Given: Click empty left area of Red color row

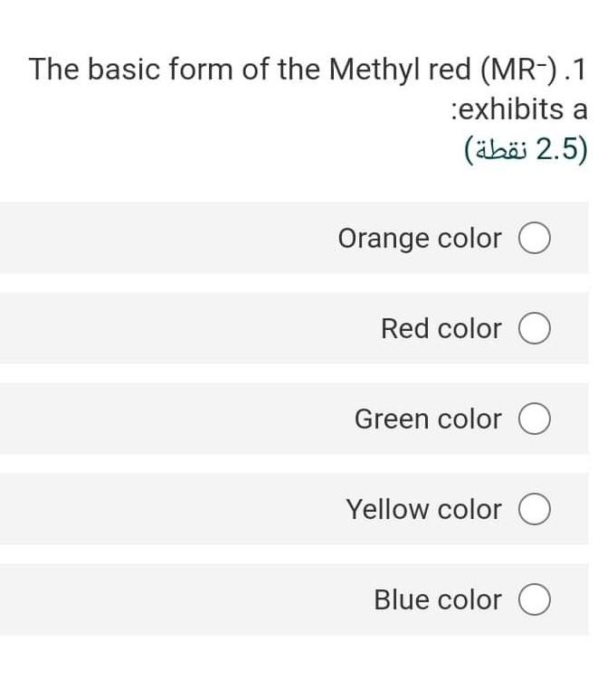Looking at the screenshot, I should point(136,329).
